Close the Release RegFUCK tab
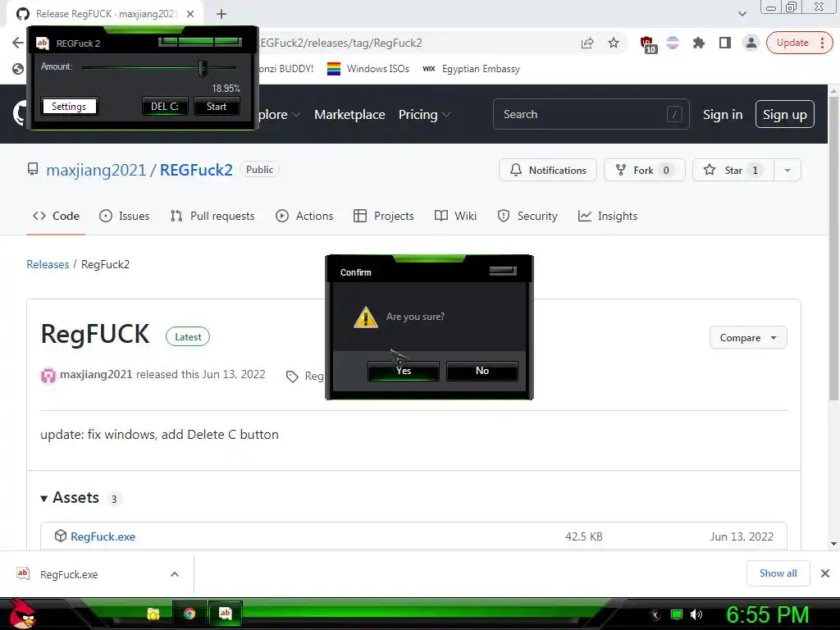 (190, 14)
